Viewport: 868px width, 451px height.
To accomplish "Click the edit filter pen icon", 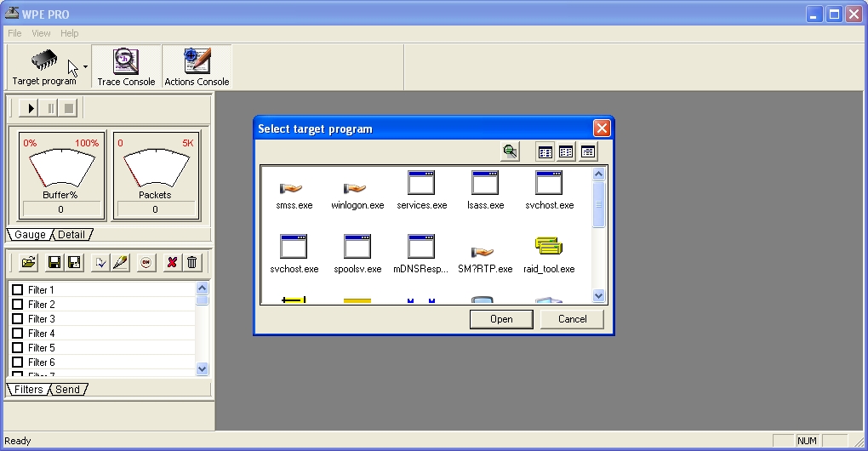I will [x=120, y=262].
